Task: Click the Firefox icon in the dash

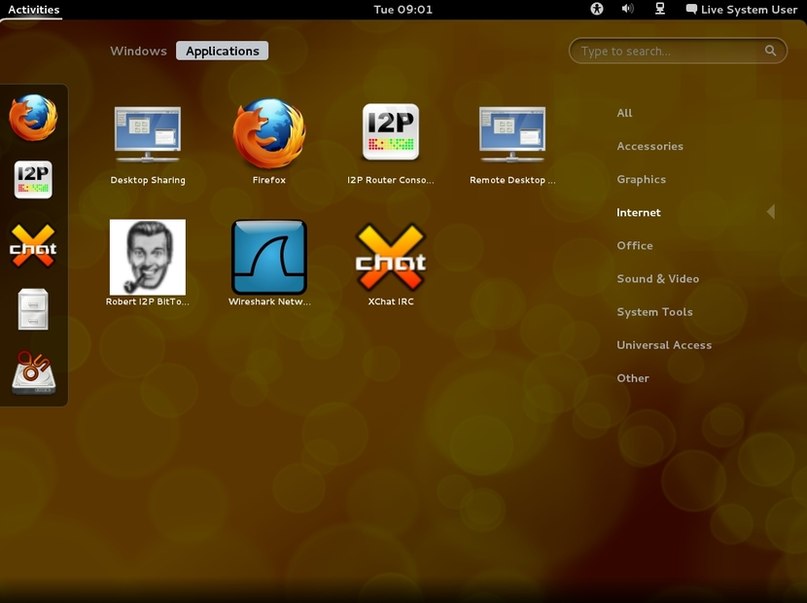Action: 33,117
